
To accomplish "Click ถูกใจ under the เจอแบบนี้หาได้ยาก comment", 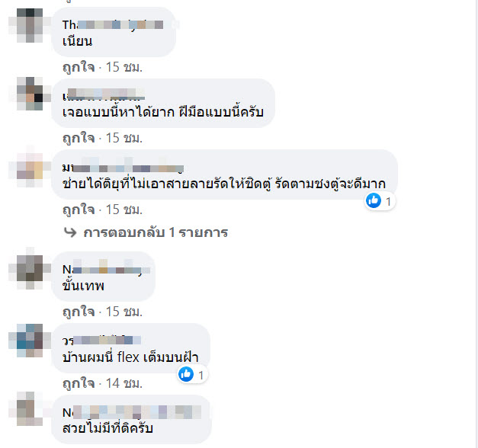I will pos(79,138).
